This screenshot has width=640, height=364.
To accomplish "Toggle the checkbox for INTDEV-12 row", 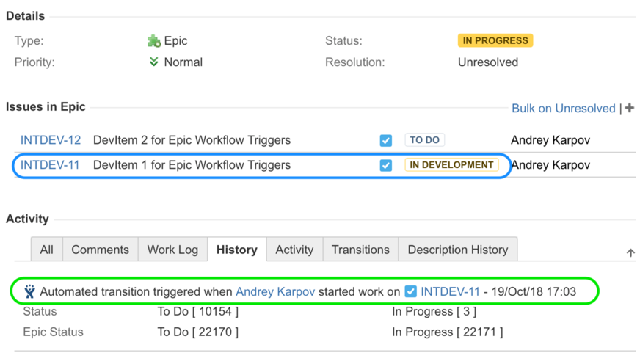I will 386,140.
